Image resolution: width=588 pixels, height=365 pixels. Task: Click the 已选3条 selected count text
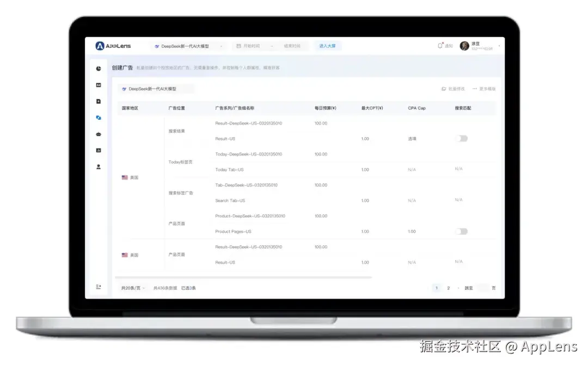(x=188, y=288)
